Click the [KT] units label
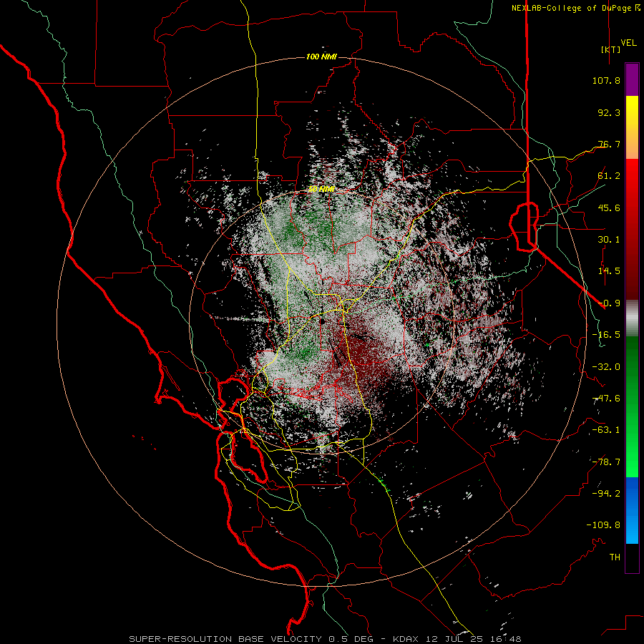 611,49
